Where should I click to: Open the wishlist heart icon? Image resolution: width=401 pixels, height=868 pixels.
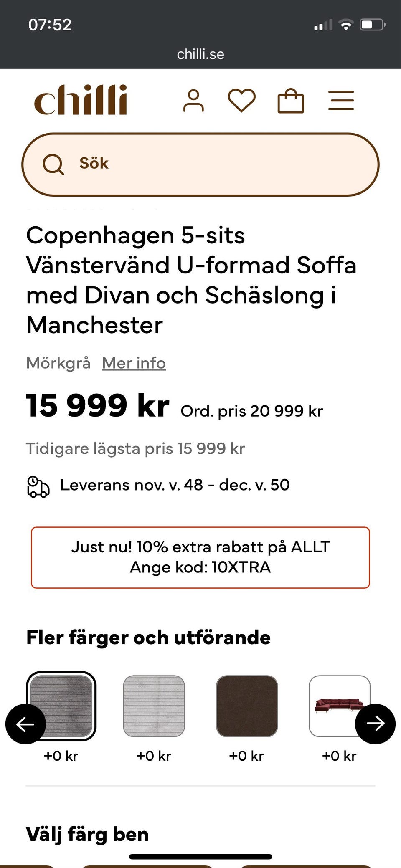tap(241, 101)
